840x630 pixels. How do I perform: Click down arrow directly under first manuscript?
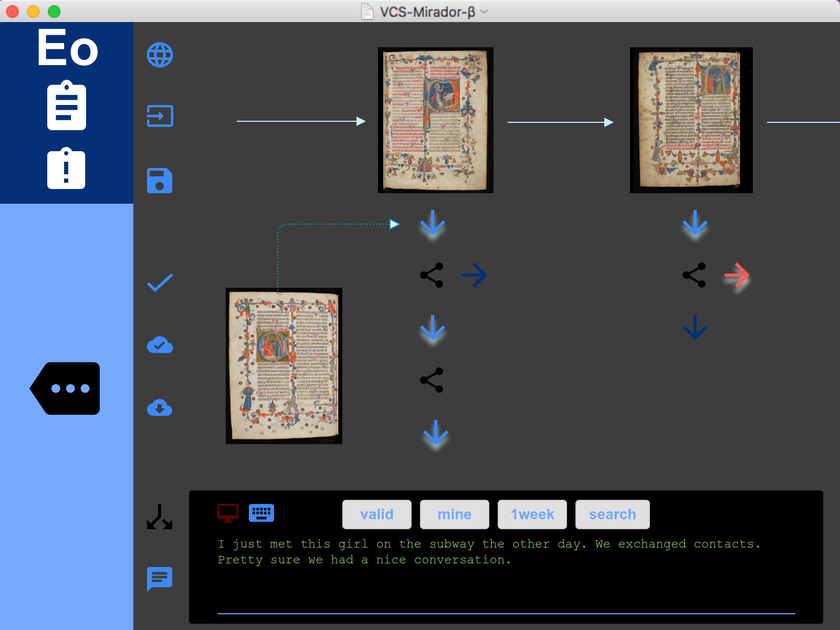[433, 223]
